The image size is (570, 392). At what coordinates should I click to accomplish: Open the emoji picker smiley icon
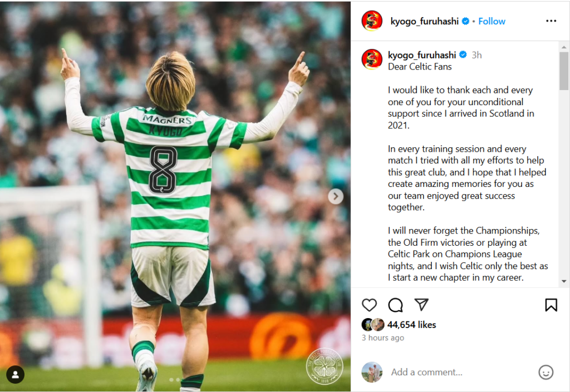click(546, 372)
